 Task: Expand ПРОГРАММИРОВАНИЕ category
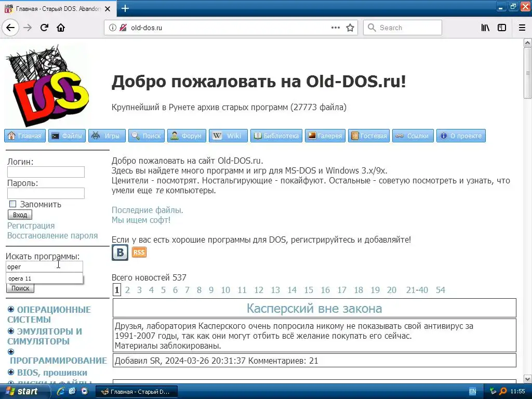(11, 352)
